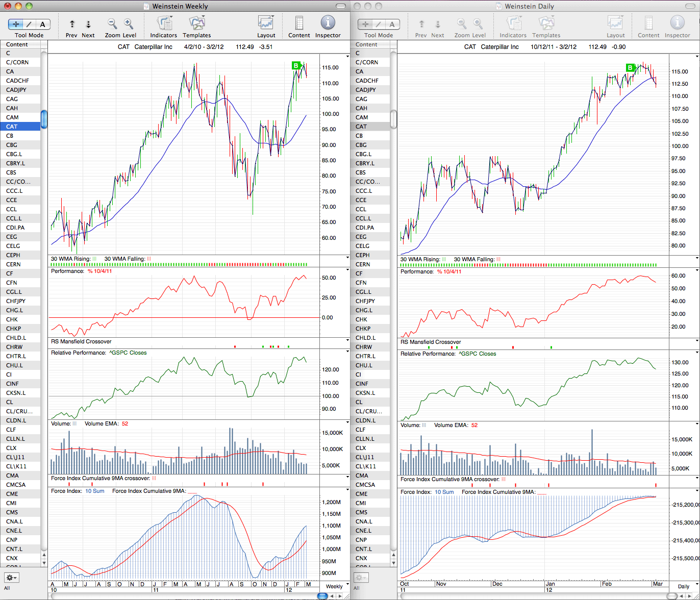The width and height of the screenshot is (700, 600).
Task: Select text annotation tool mode in Weinstein Weekly
Action: click(x=43, y=24)
